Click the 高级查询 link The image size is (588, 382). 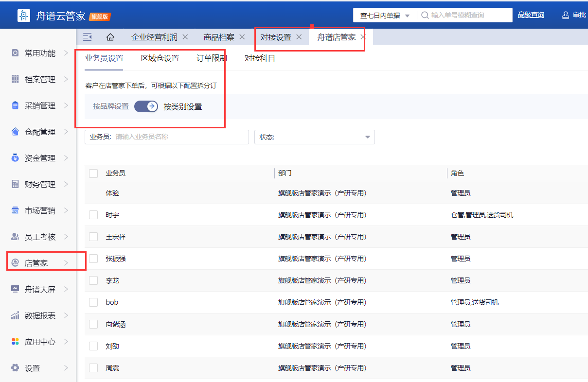click(531, 15)
